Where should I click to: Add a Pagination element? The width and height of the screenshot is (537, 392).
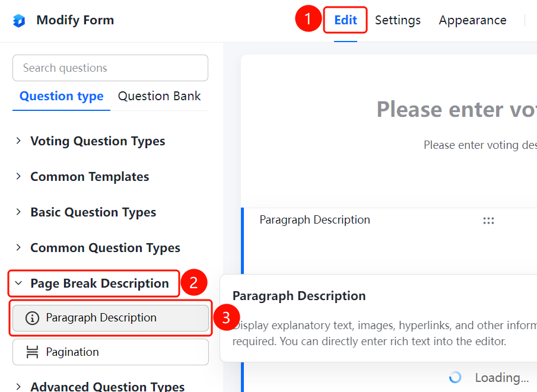pos(110,352)
